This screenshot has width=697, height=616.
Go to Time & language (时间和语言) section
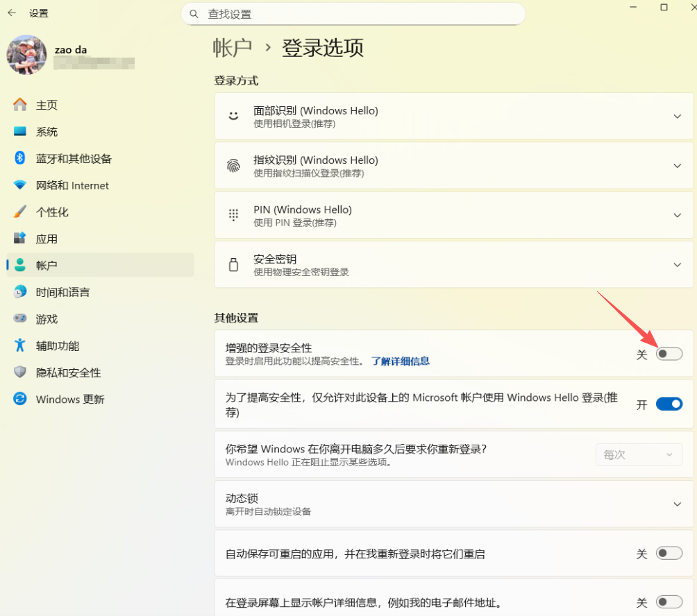(x=62, y=292)
